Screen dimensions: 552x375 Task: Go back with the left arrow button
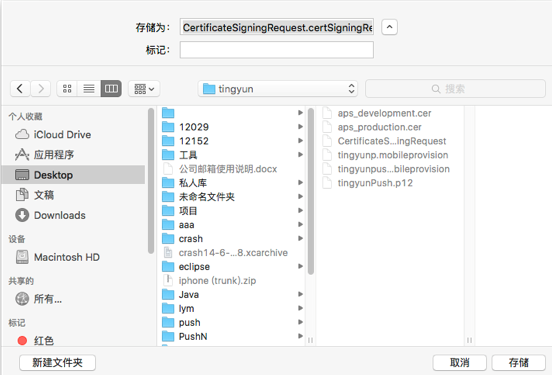tap(20, 89)
